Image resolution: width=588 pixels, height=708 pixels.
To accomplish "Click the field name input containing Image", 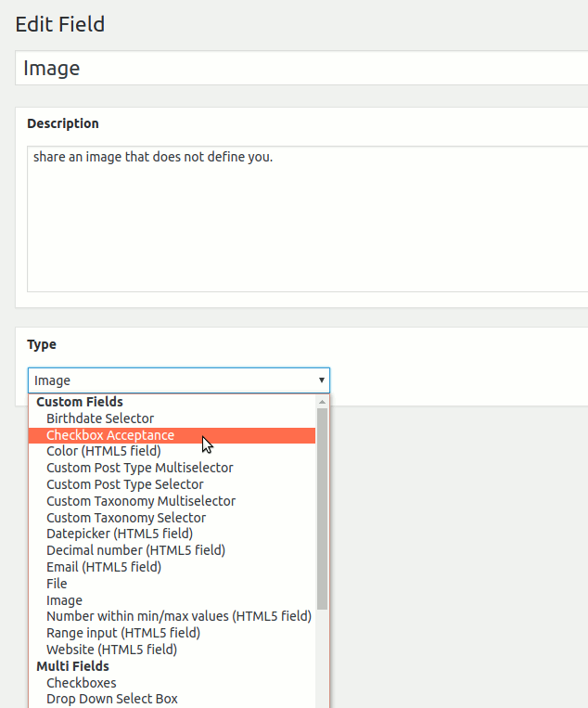I will coord(297,68).
